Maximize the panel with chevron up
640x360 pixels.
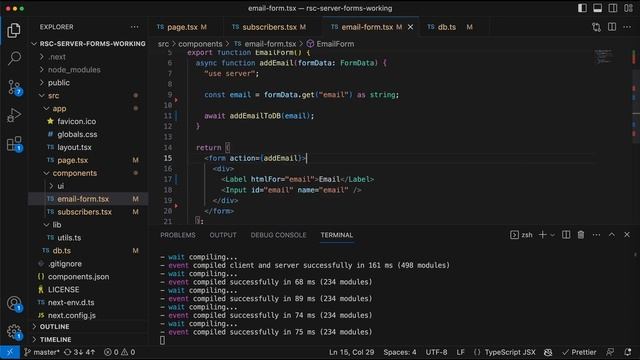pos(612,235)
